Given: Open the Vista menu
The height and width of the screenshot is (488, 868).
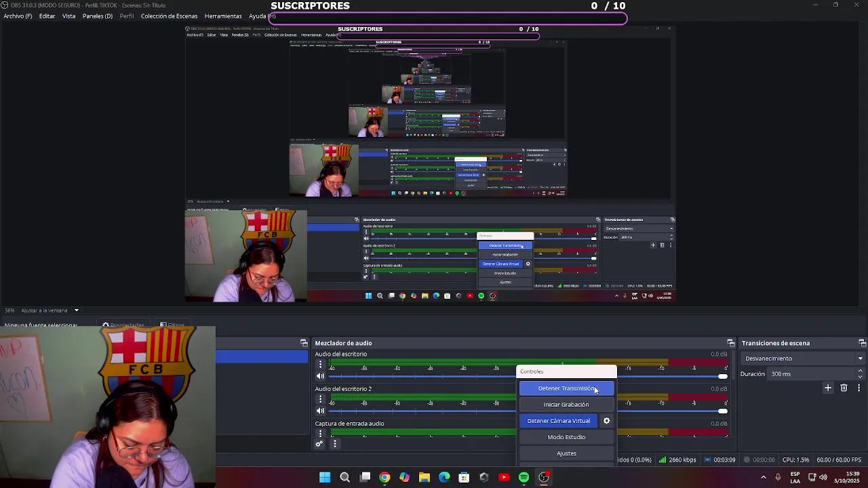Looking at the screenshot, I should [68, 16].
